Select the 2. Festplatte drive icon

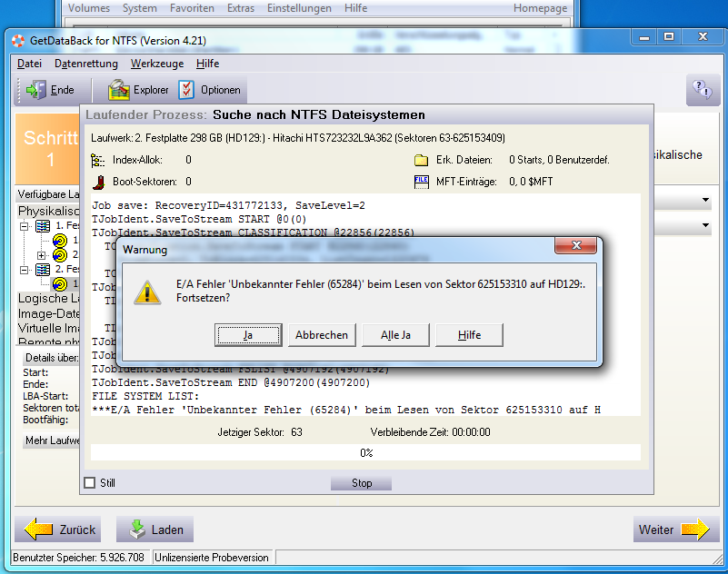(43, 269)
